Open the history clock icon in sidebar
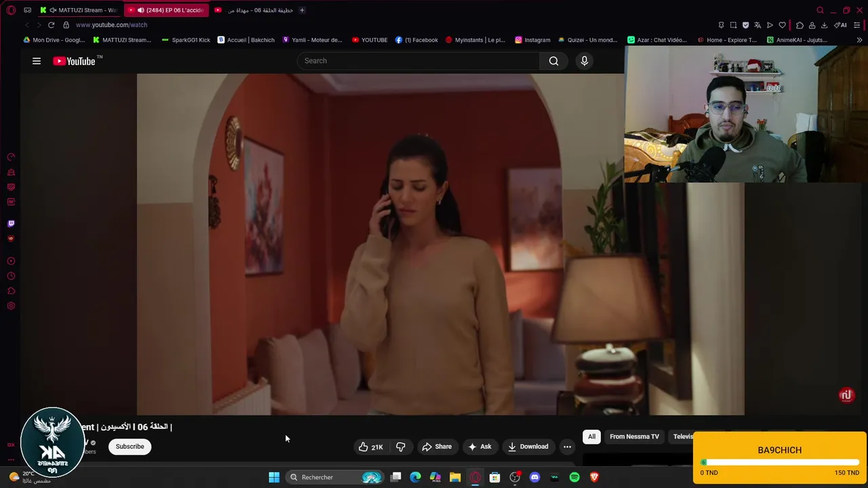The height and width of the screenshot is (488, 868). pyautogui.click(x=11, y=277)
